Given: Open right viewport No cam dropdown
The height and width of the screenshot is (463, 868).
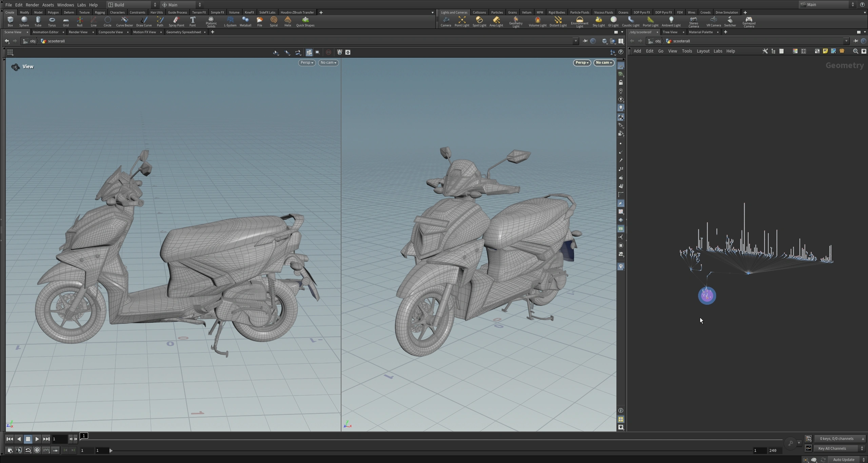Looking at the screenshot, I should coord(604,63).
